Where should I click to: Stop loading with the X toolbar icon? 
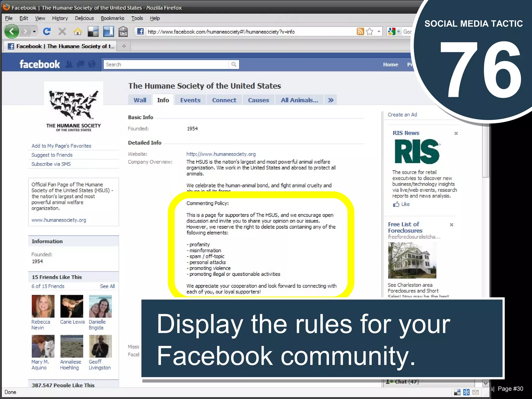[x=62, y=32]
